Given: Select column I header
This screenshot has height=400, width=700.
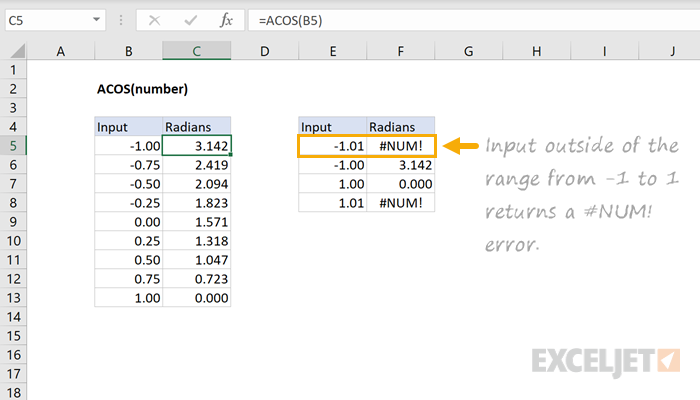Looking at the screenshot, I should [604, 51].
